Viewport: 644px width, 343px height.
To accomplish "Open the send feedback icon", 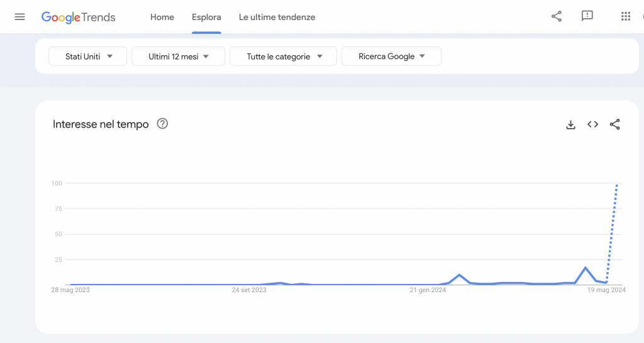I will [x=587, y=16].
